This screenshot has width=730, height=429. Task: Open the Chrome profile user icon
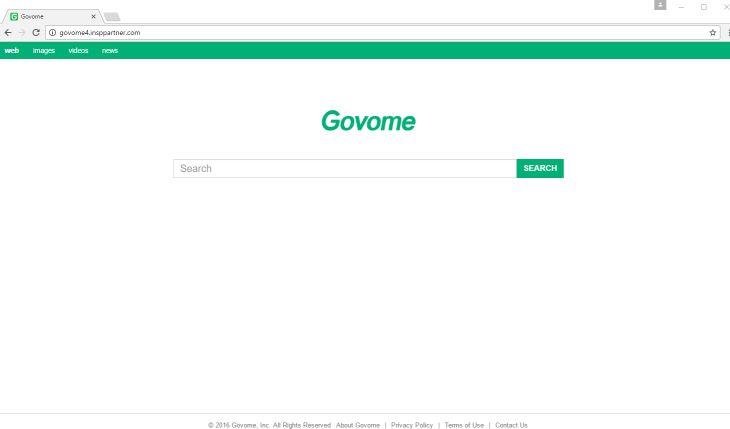660,5
